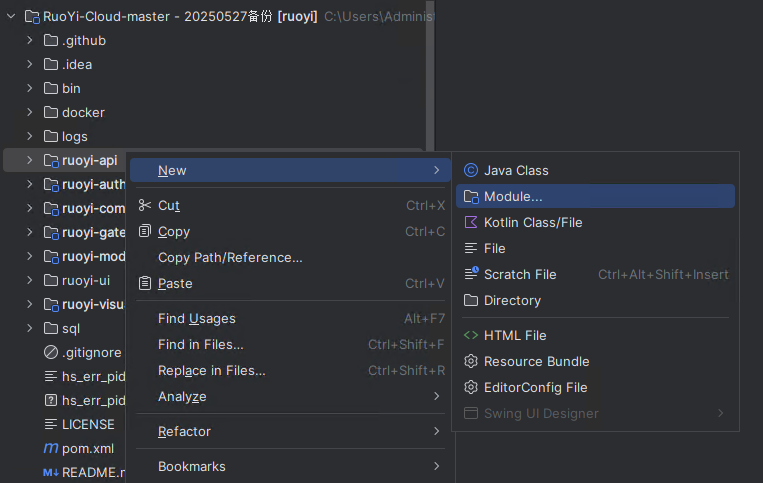Click the Ctrl+Alt+Shift+Insert shortcut text
Screen dimensions: 763x483
coord(663,274)
